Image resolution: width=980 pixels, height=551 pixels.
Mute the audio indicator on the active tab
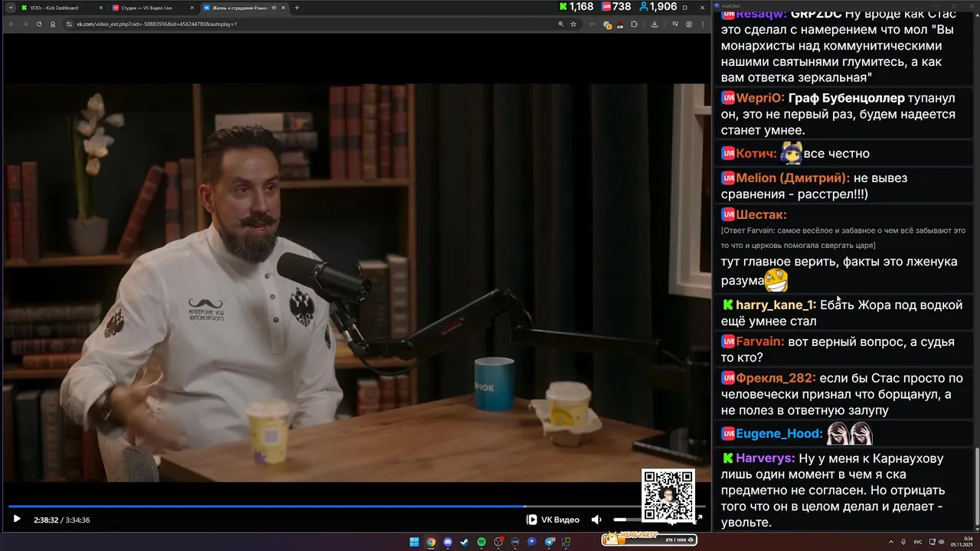click(x=274, y=8)
